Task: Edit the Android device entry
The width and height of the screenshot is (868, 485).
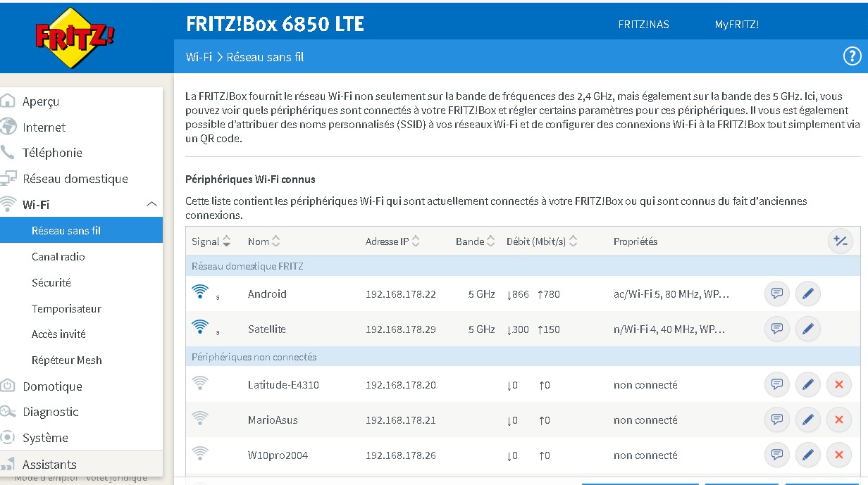Action: point(808,294)
